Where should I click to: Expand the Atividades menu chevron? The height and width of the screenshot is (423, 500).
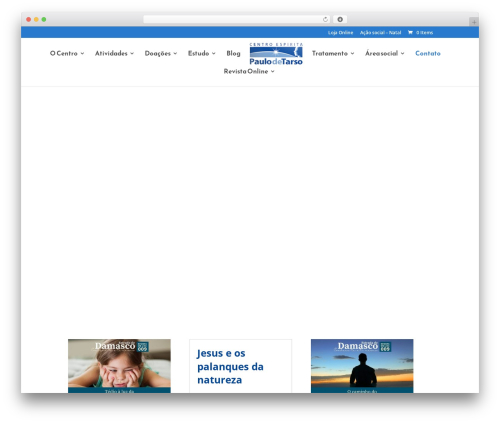click(132, 53)
